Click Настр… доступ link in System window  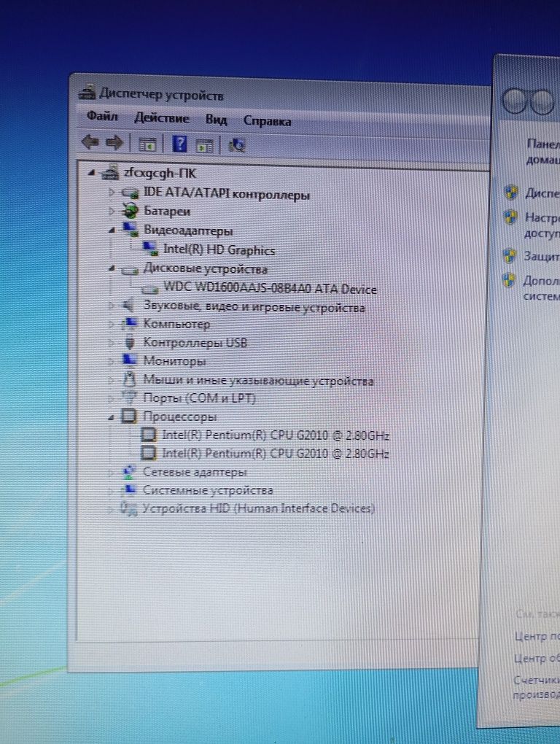click(x=542, y=225)
